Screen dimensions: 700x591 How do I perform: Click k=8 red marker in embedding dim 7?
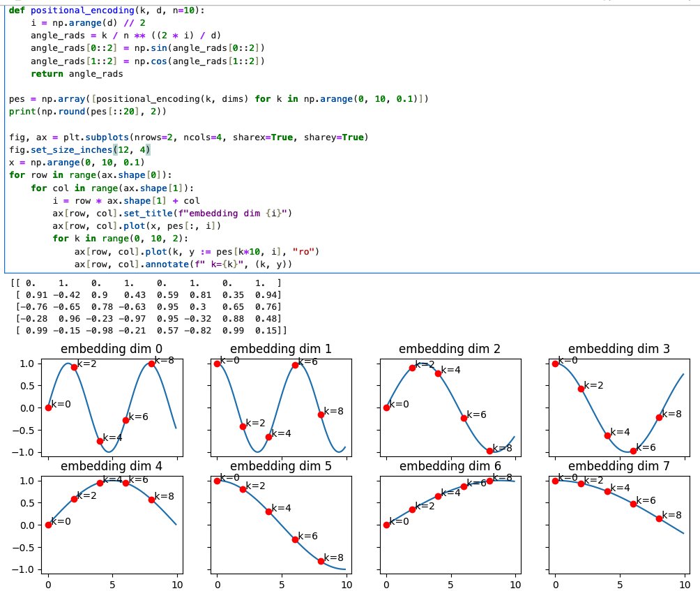(x=659, y=518)
